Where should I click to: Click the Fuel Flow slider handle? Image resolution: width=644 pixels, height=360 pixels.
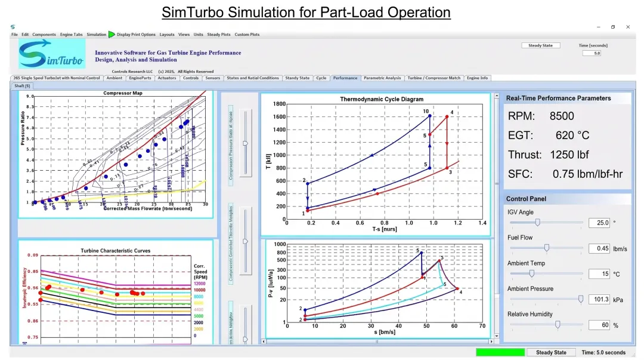click(x=547, y=248)
